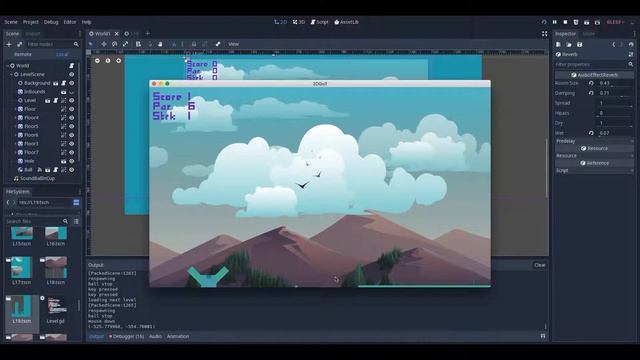Open the Editor menu

70,22
